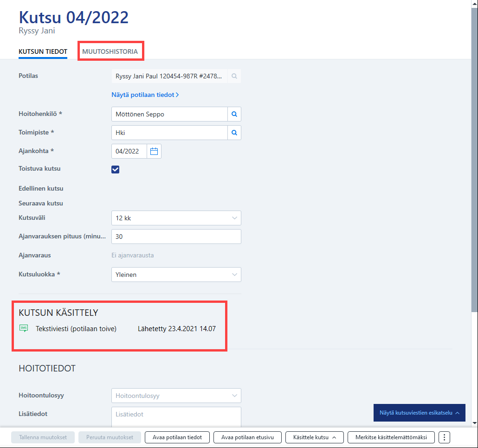The width and height of the screenshot is (478, 448).
Task: Click the Ajanvarauksen pituus input field
Action: click(176, 237)
